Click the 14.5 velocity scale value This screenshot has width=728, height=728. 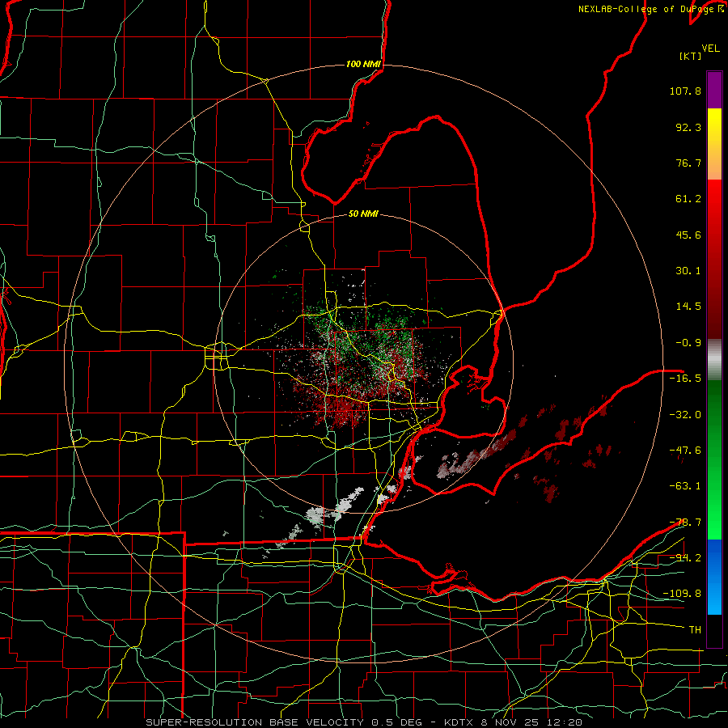pyautogui.click(x=688, y=307)
